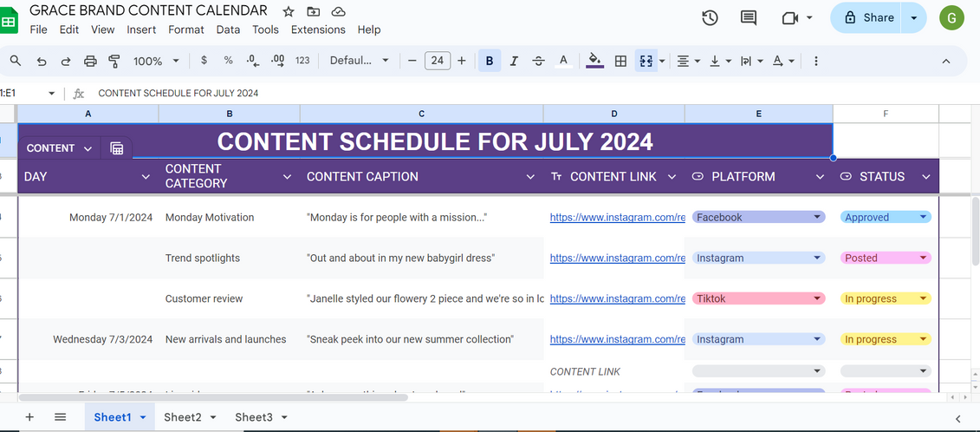Format as currency with dollar icon
The image size is (980, 432).
[204, 61]
